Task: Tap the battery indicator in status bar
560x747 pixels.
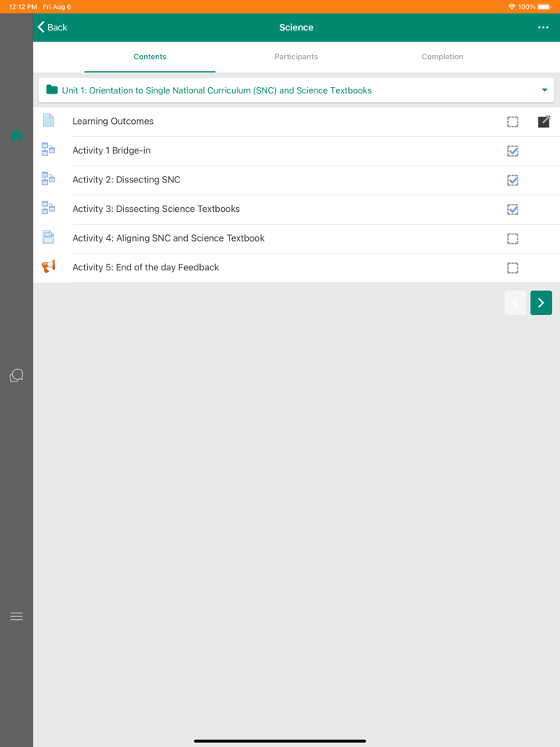Action: [x=544, y=6]
